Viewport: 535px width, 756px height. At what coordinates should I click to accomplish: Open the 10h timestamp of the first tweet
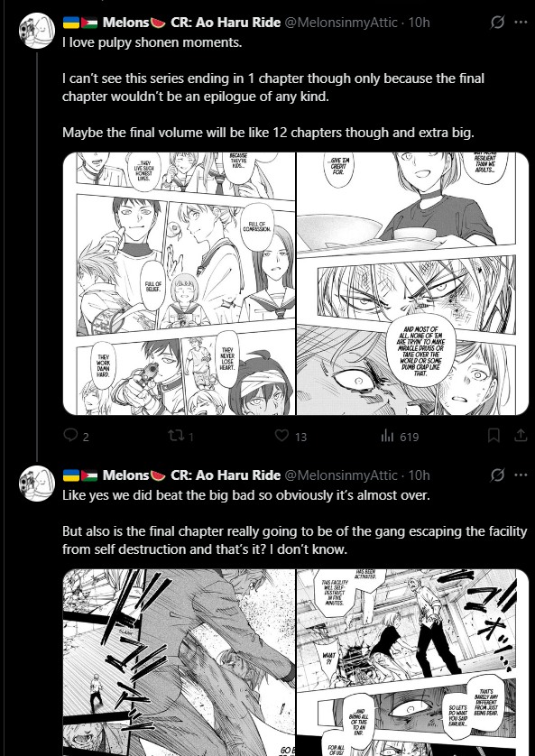click(419, 23)
